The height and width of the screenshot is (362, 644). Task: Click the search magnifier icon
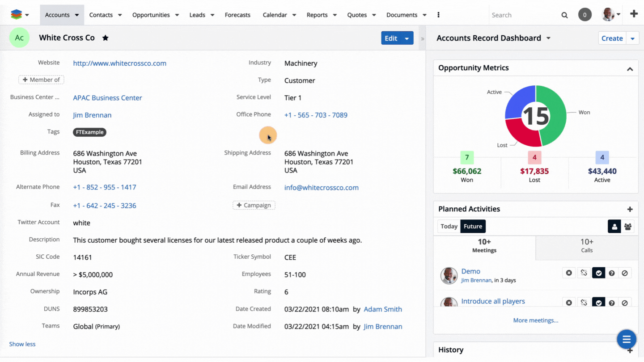click(x=564, y=15)
